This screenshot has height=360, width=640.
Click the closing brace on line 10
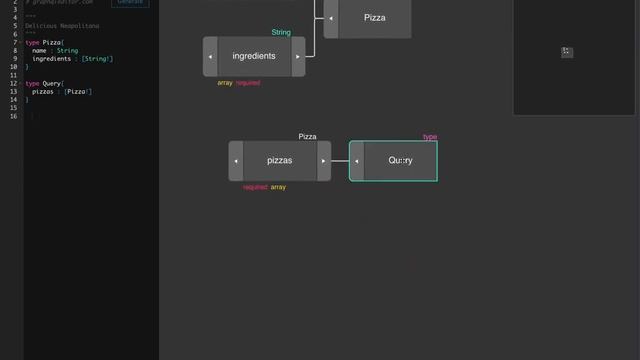27,67
